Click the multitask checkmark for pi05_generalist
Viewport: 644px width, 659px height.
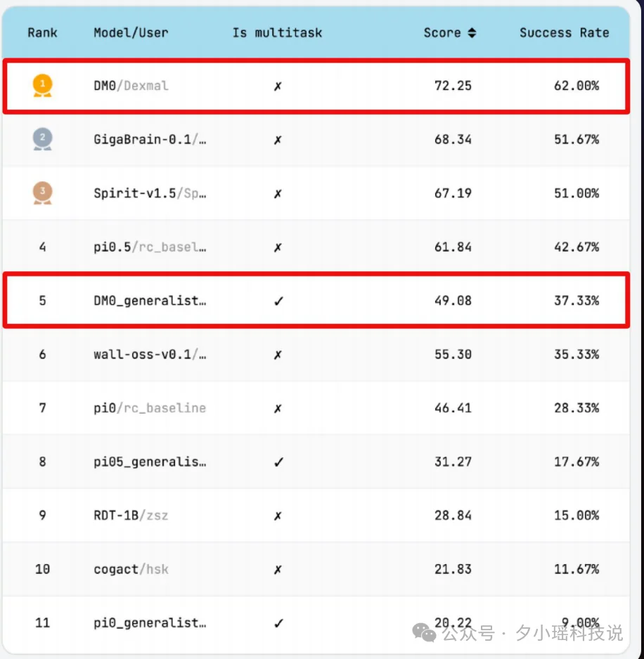coord(278,462)
